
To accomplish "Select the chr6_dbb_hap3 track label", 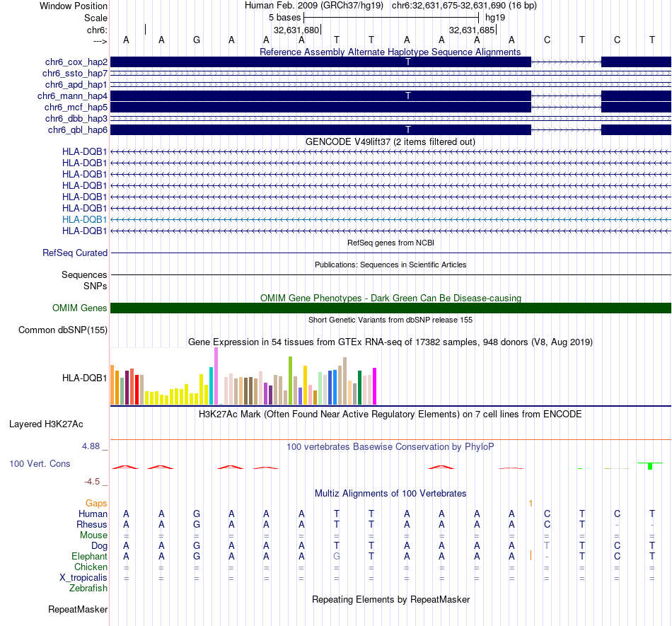I will coord(76,118).
